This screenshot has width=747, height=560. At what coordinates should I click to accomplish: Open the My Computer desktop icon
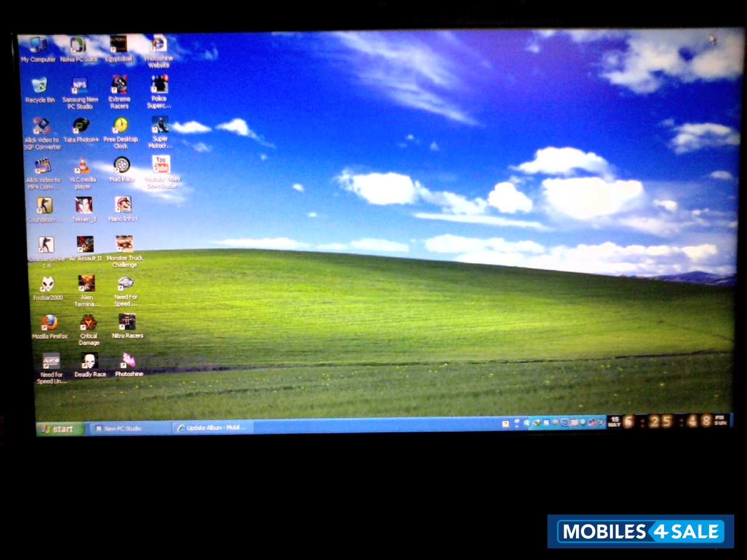pyautogui.click(x=39, y=46)
